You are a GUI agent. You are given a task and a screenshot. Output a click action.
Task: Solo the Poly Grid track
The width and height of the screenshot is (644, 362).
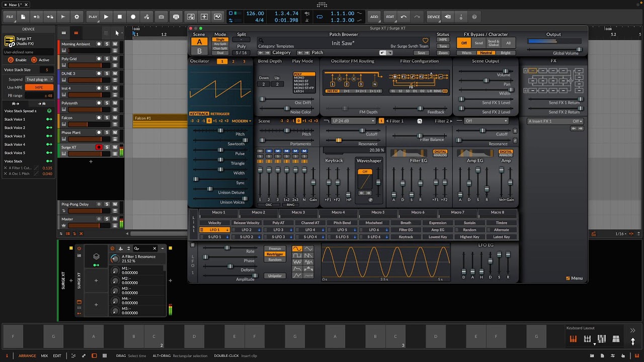[107, 59]
